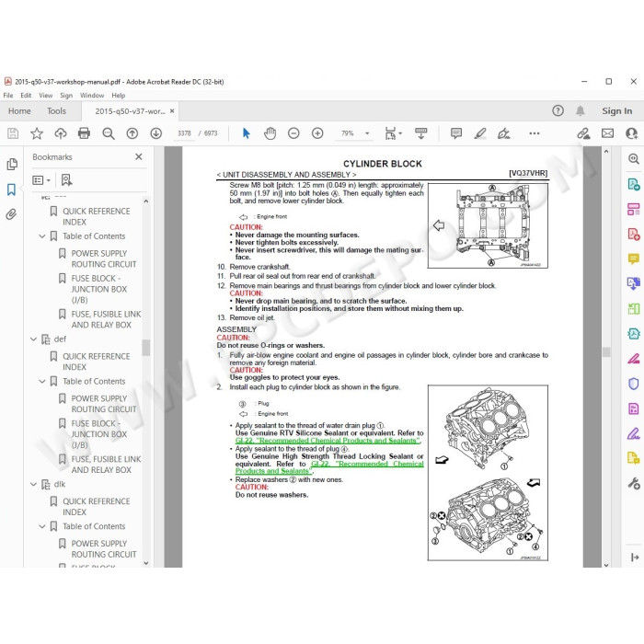644x644 pixels.
Task: Open the Sign menu
Action: click(x=66, y=96)
